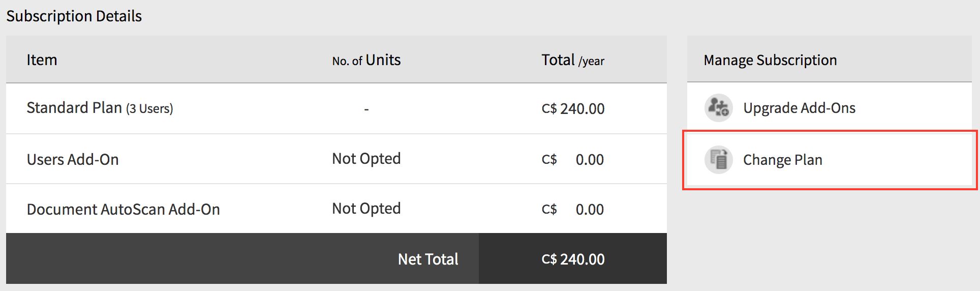Click the Manage Subscription panel header
This screenshot has width=980, height=291.
coord(770,60)
